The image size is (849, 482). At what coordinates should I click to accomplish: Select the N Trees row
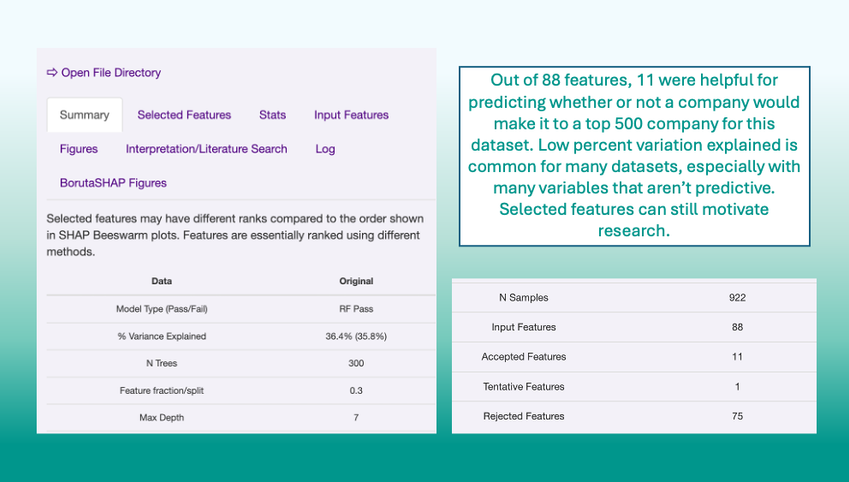point(161,363)
